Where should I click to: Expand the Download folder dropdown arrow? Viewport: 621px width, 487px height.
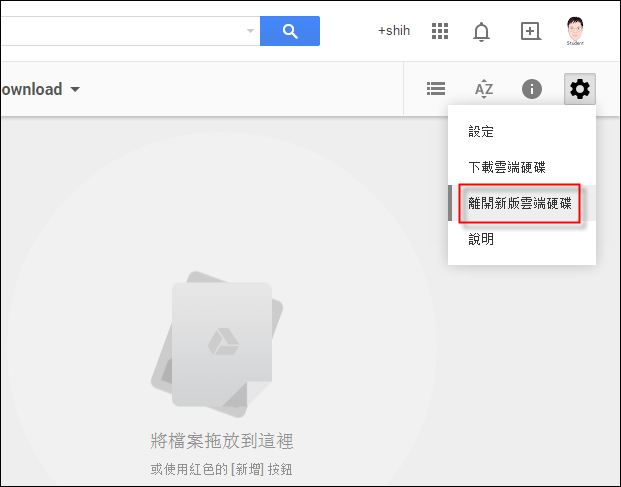pos(75,89)
